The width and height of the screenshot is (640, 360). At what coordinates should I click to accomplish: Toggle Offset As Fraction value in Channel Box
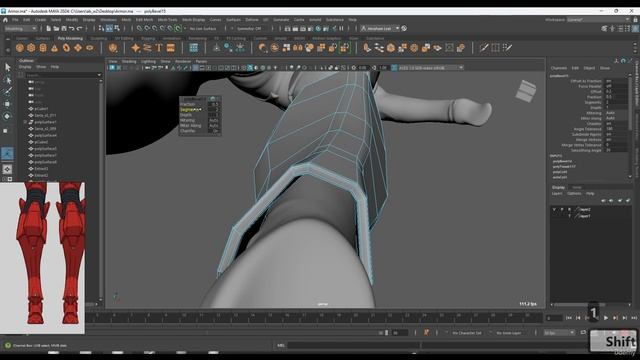[x=616, y=81]
